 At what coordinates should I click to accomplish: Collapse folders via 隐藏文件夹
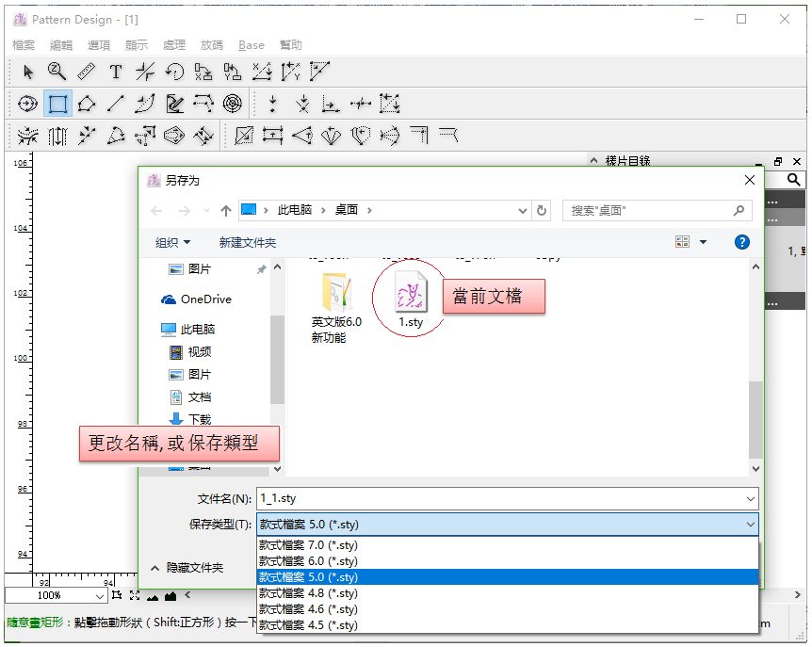pyautogui.click(x=187, y=568)
